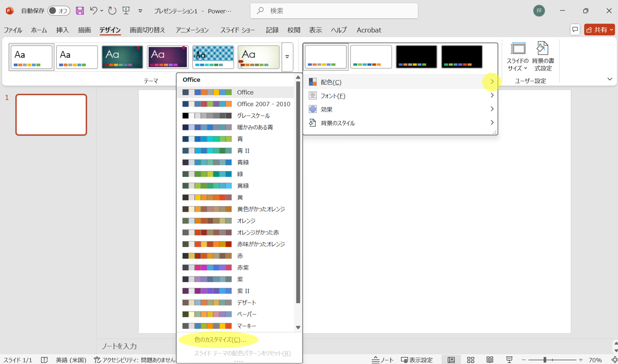The width and height of the screenshot is (618, 364).
Task: Open the Slide Size (スライドのサイズ) menu
Action: tap(518, 57)
